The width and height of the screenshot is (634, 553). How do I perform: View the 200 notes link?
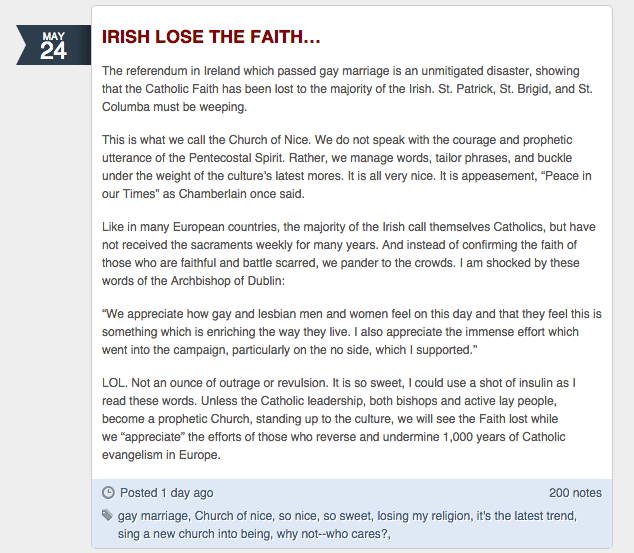point(575,493)
